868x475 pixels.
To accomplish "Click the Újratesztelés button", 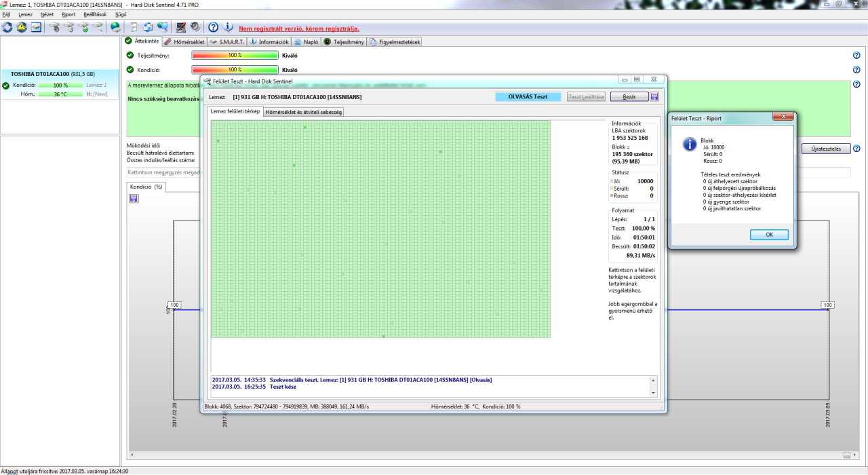I will click(x=826, y=149).
